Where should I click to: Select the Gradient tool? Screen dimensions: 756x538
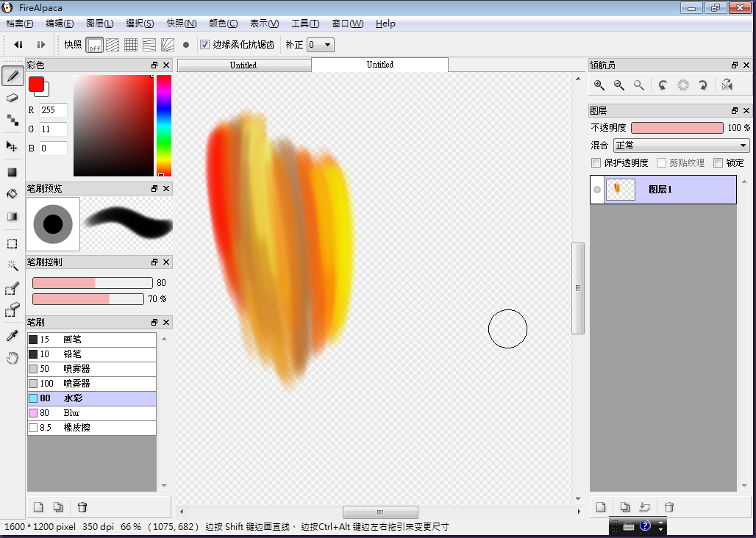[x=13, y=215]
